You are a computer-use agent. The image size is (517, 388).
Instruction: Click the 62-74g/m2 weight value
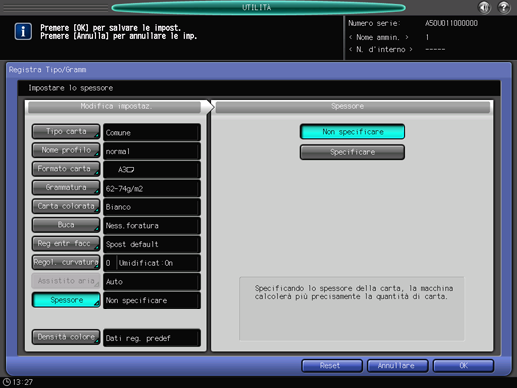[152, 188]
